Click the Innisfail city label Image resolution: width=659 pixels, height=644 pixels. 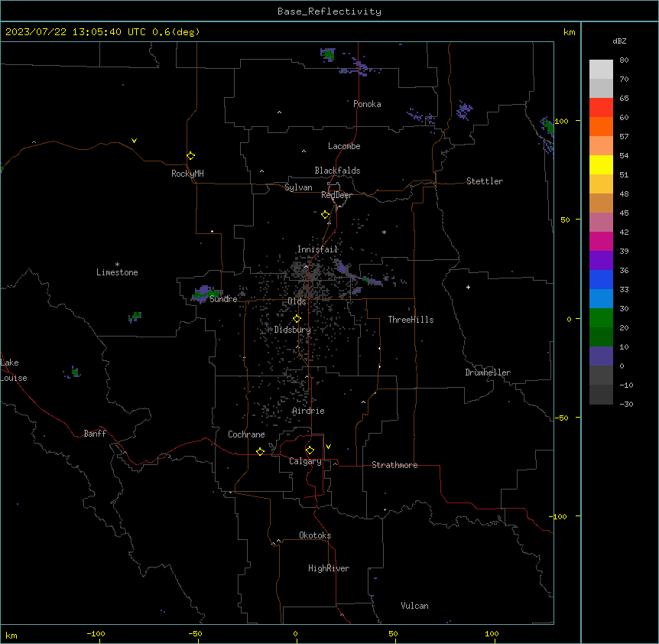point(318,249)
